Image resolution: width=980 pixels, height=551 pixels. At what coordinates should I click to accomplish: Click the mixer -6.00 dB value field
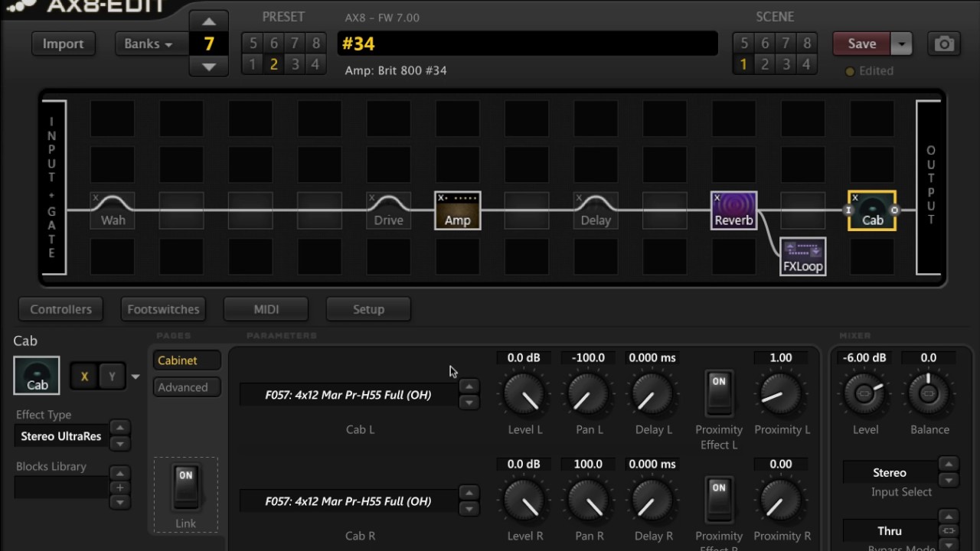865,357
